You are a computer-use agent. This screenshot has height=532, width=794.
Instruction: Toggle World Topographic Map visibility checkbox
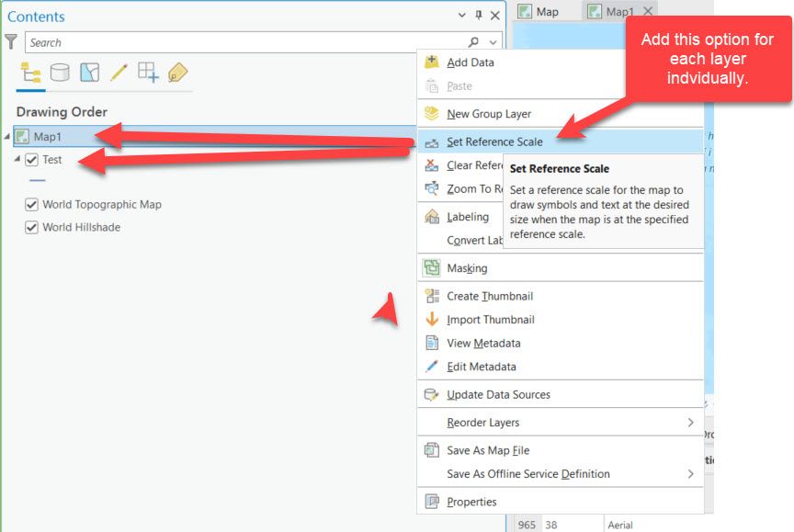31,205
